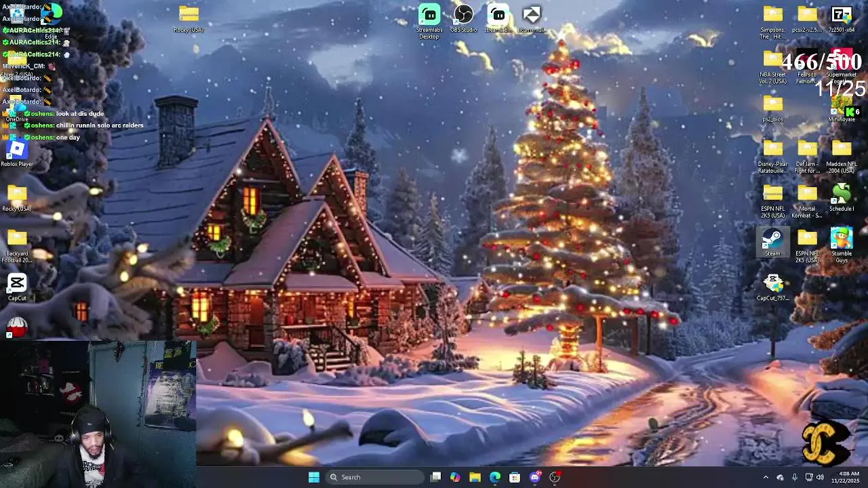Image resolution: width=868 pixels, height=488 pixels.
Task: Select the Madden NFL 2004 folder
Action: pos(842,157)
